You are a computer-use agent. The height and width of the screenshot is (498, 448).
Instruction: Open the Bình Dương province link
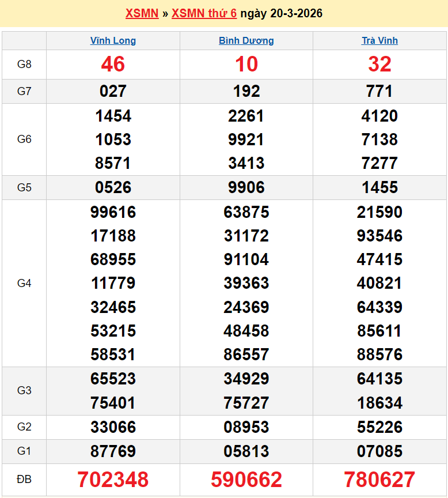[246, 41]
